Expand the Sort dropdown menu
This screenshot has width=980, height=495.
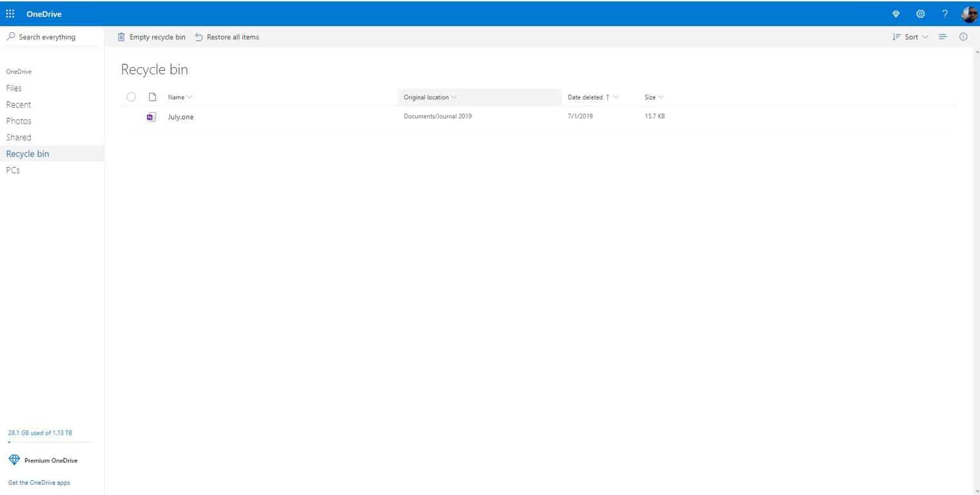910,37
